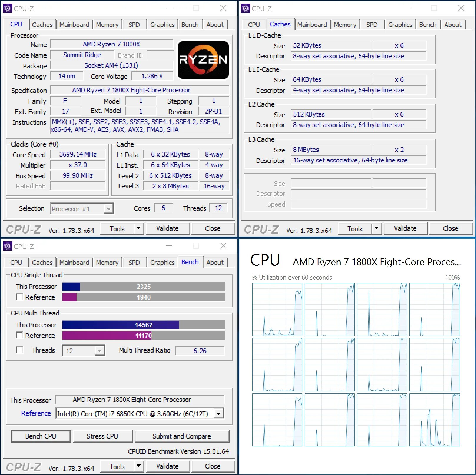Screen dimensions: 476x475
Task: Tick the Single Thread Reference checkbox
Action: point(19,297)
